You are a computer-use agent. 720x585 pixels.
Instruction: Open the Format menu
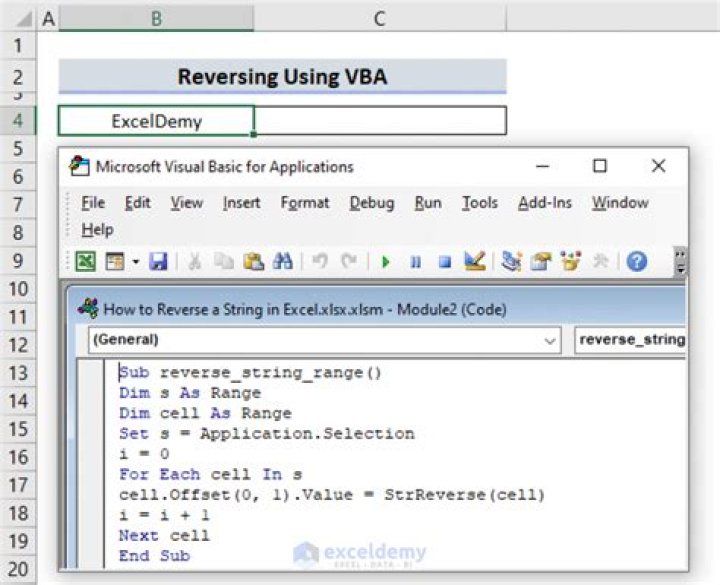[305, 202]
